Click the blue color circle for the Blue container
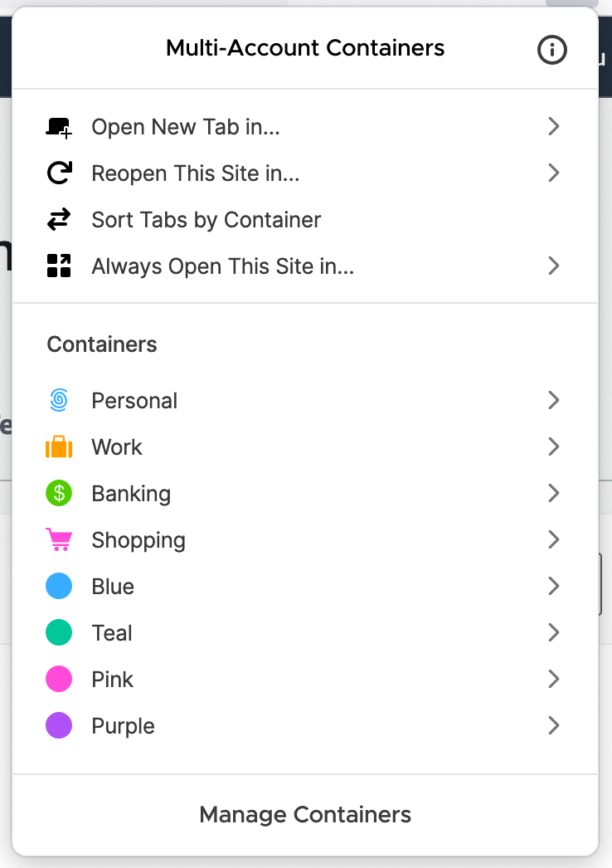The width and height of the screenshot is (612, 868). click(58, 586)
